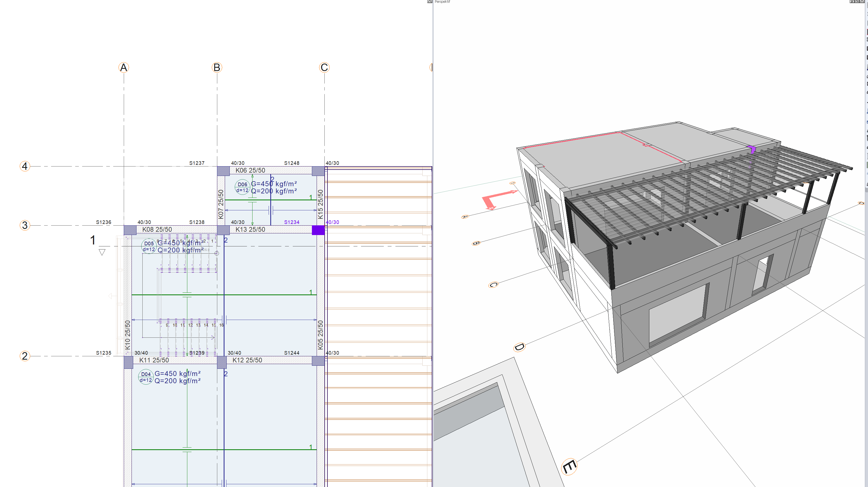Viewport: 868px width, 487px height.
Task: Select beam label K06 25/50
Action: point(250,171)
